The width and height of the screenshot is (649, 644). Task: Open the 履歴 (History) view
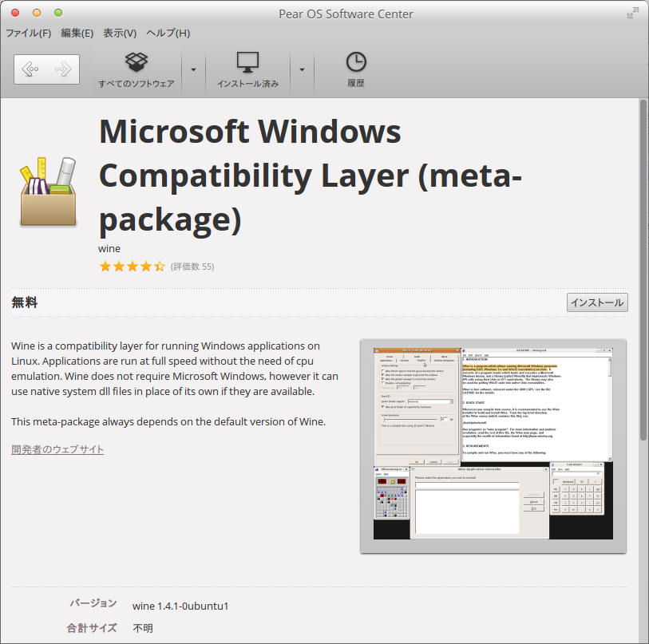356,70
